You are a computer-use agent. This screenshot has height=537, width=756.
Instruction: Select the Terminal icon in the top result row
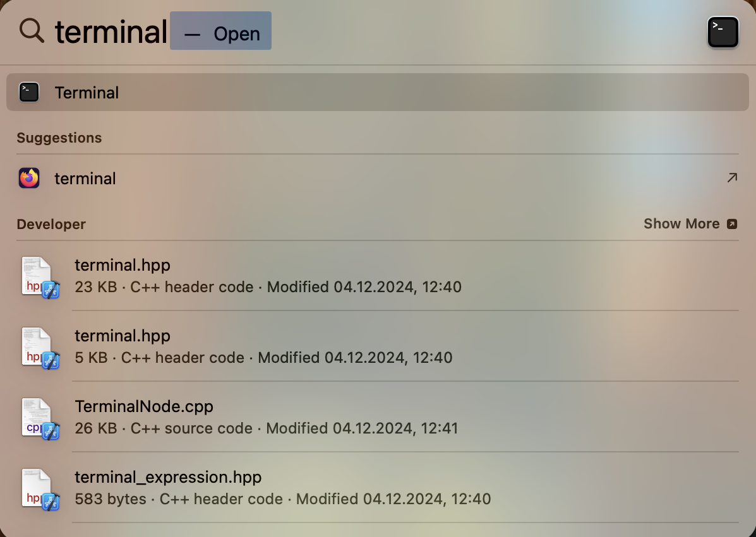(29, 92)
